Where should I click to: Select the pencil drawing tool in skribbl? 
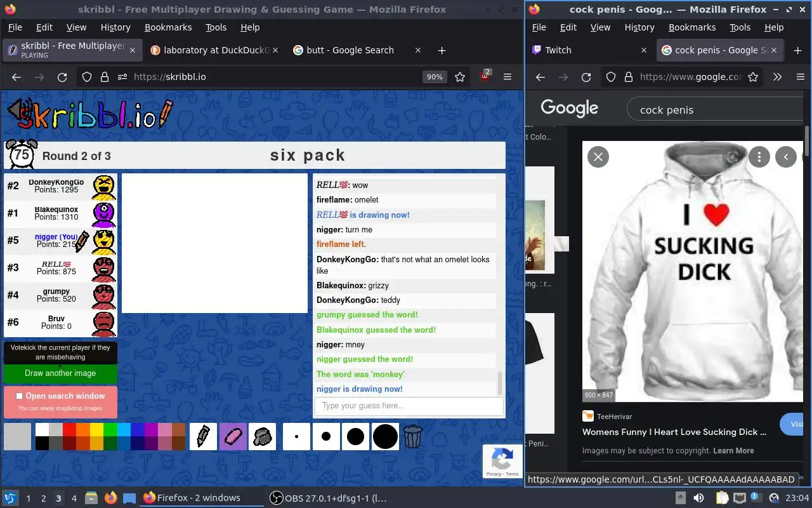(x=203, y=436)
